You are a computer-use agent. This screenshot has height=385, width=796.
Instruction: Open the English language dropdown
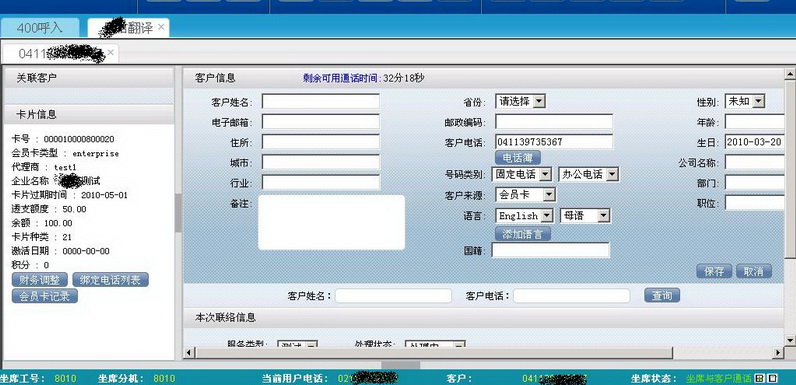[524, 216]
